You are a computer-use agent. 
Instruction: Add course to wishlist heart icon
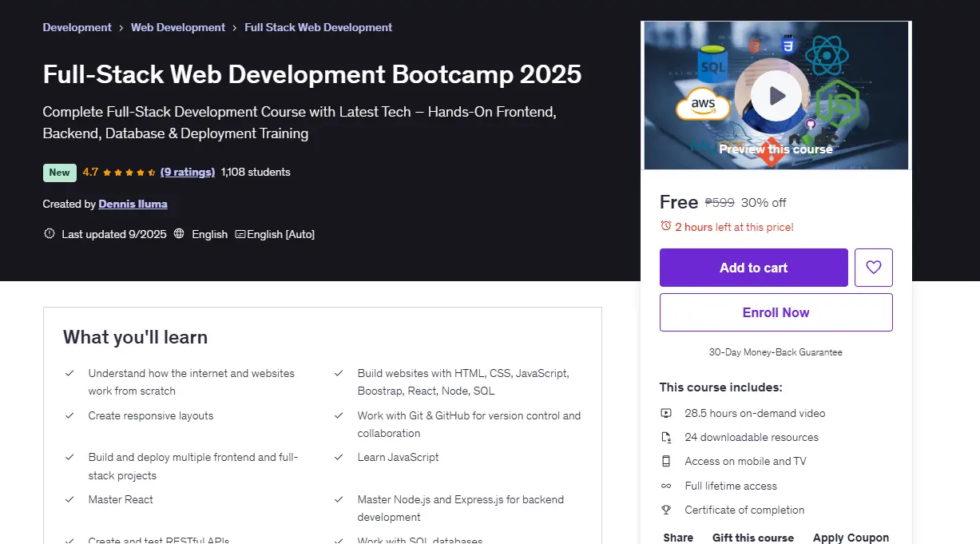(874, 268)
